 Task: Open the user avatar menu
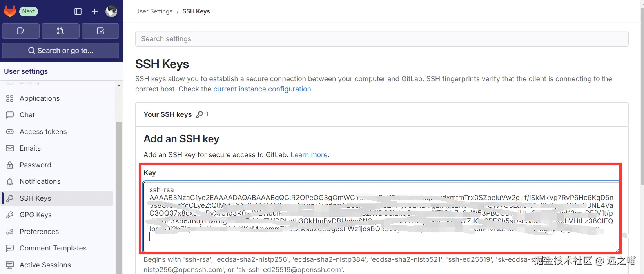click(111, 11)
